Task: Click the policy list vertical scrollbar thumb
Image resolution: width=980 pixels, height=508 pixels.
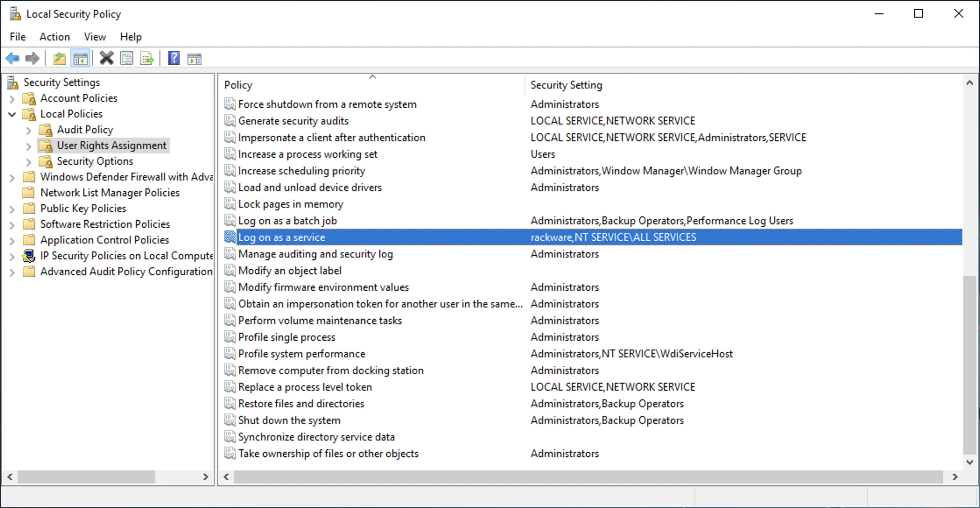Action: click(x=969, y=364)
